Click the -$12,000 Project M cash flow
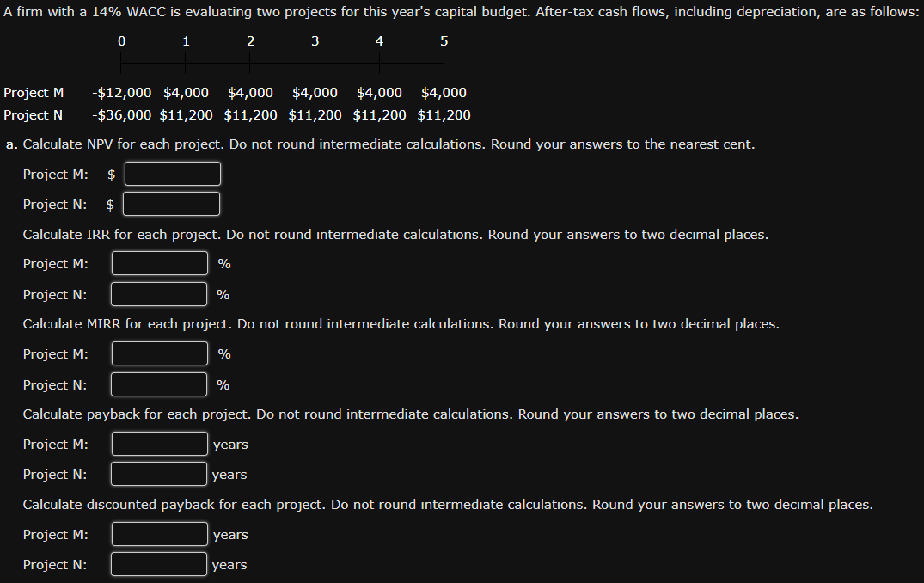924x583 pixels. (121, 93)
